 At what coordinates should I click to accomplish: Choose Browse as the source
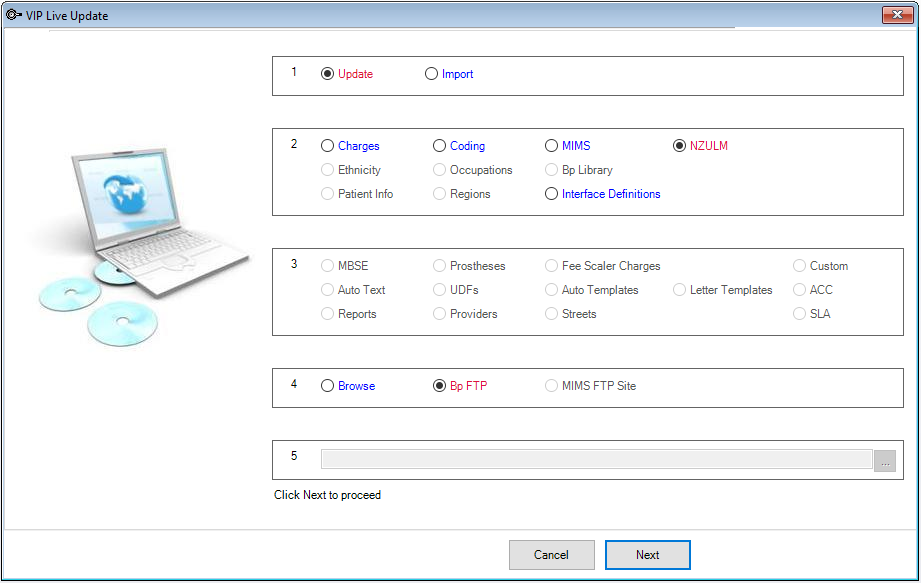pos(327,386)
